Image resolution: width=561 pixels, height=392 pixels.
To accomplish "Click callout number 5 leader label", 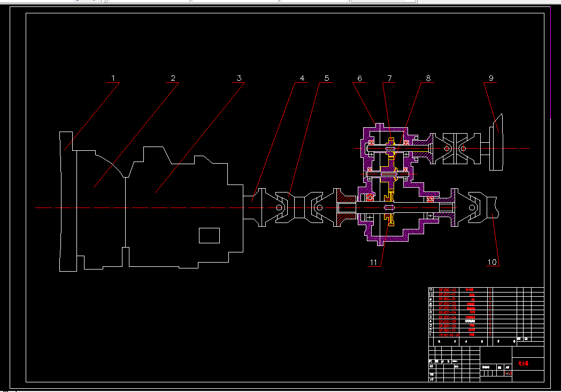I will coord(327,78).
